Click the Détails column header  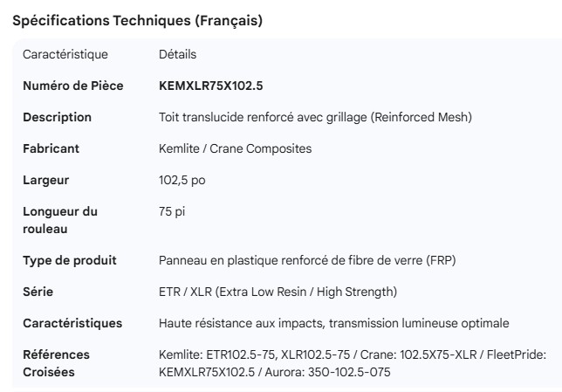[x=177, y=55]
